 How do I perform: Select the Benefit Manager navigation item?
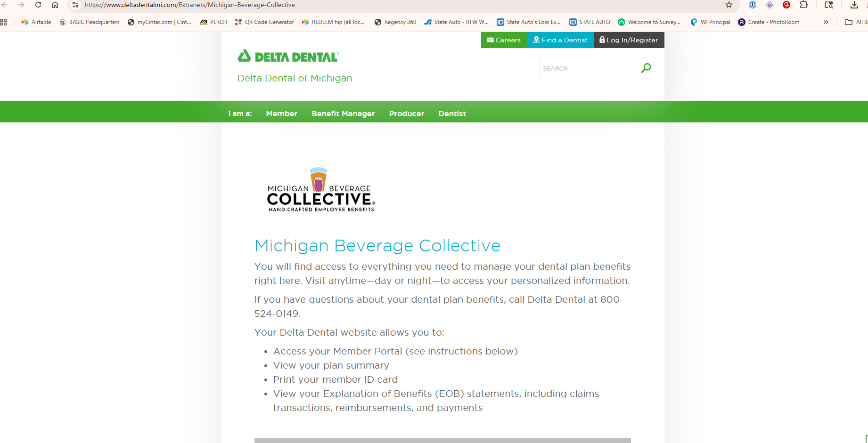(x=343, y=113)
